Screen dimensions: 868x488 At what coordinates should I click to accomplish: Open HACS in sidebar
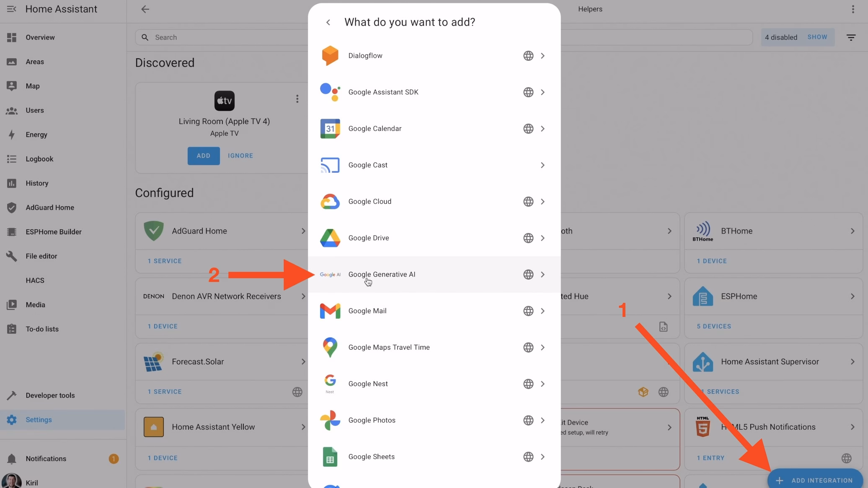(63, 280)
